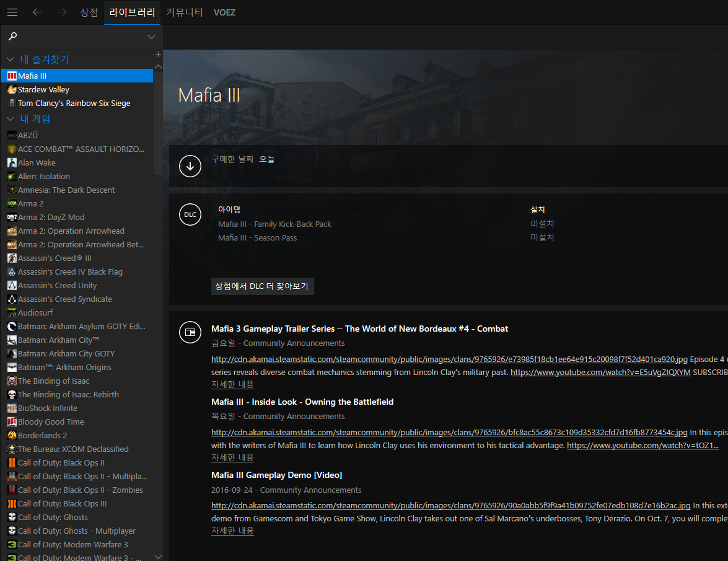Click the Call of Duty: Ghosts icon
Image resolution: width=728 pixels, height=561 pixels.
pyautogui.click(x=12, y=518)
